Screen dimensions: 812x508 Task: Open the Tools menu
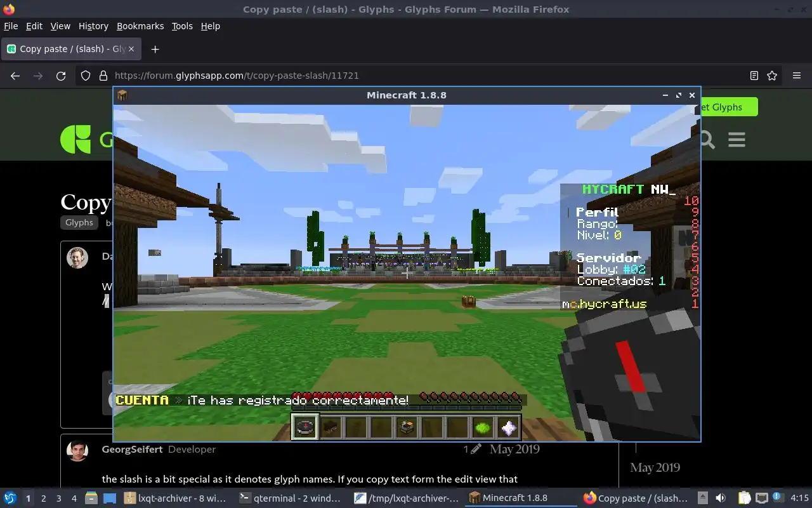182,26
